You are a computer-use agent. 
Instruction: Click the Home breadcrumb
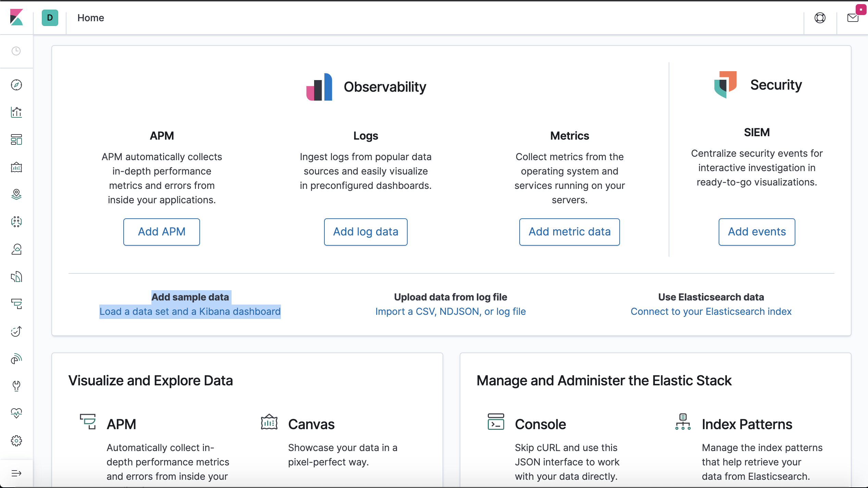click(x=91, y=18)
